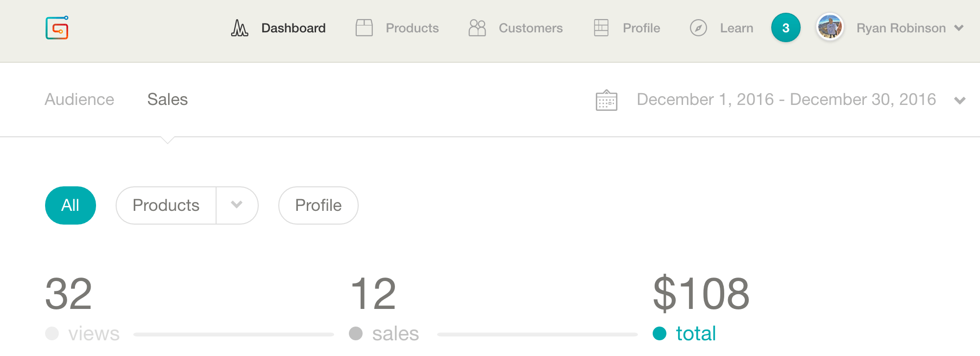Screen dimensions: 980x356
Task: Expand the Ryan Robinson account menu
Action: click(x=959, y=28)
